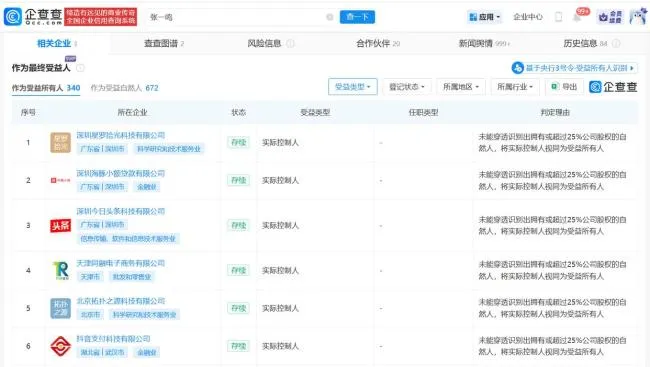Click 广东省|深圳市 tag in row 1
Screen dimensions: 650x367
pyautogui.click(x=102, y=149)
